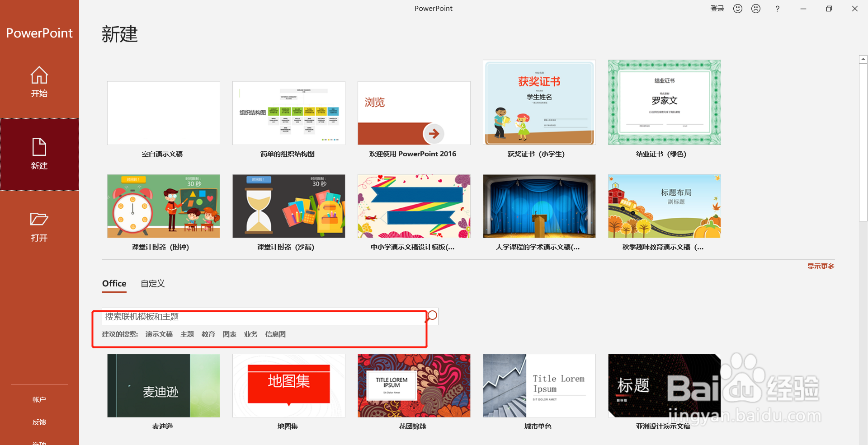Image resolution: width=868 pixels, height=445 pixels.
Task: Switch to the 自定义 tab
Action: pos(153,284)
